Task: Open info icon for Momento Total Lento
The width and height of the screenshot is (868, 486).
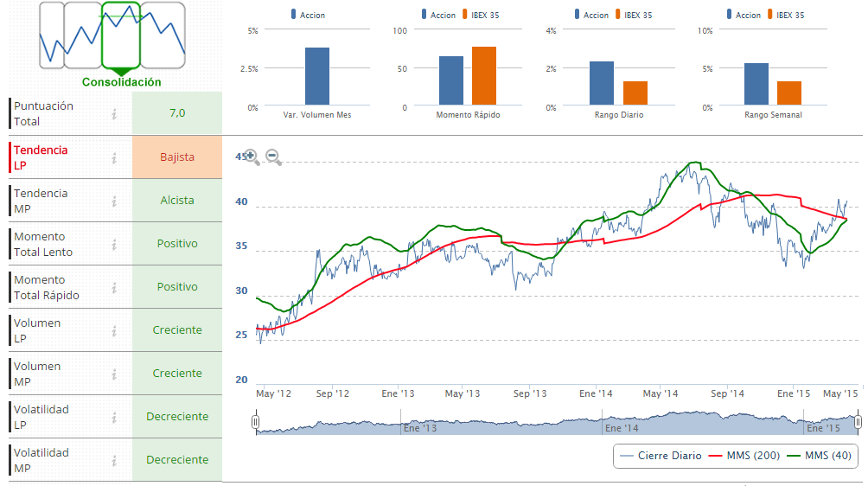Action: (113, 244)
